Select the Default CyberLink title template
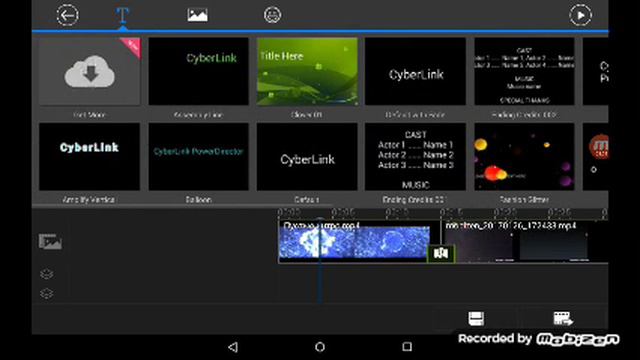The image size is (640, 360). (307, 157)
